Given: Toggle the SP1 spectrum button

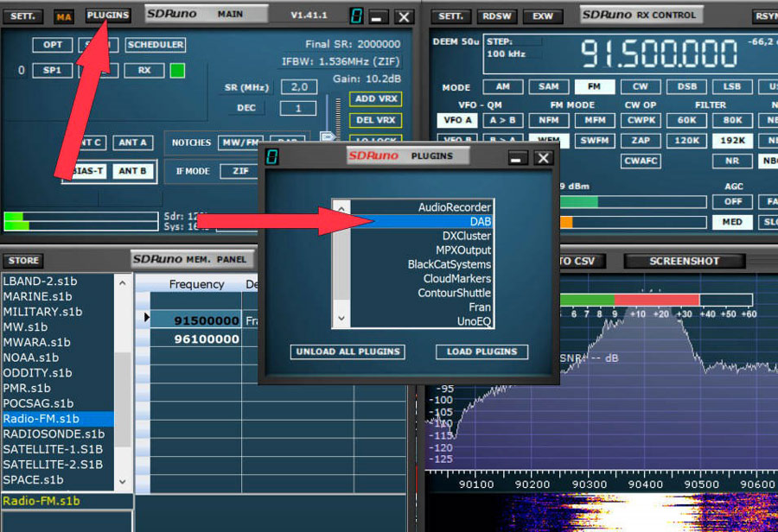Looking at the screenshot, I should coord(52,71).
